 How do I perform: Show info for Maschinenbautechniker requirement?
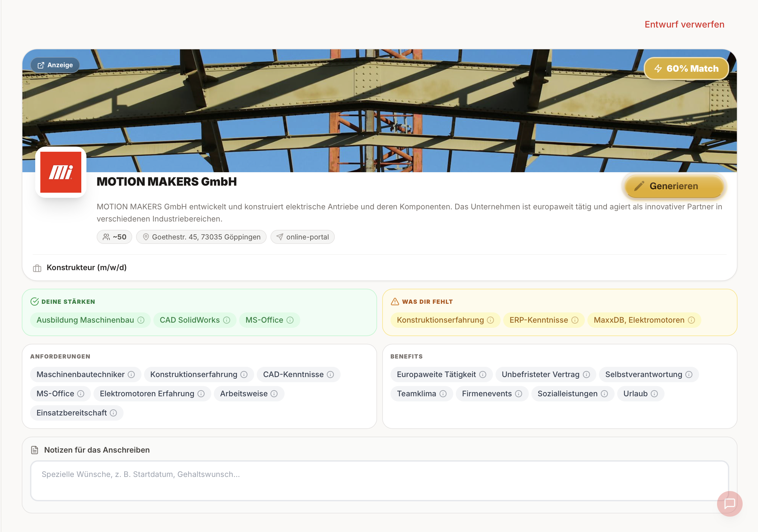pyautogui.click(x=131, y=374)
